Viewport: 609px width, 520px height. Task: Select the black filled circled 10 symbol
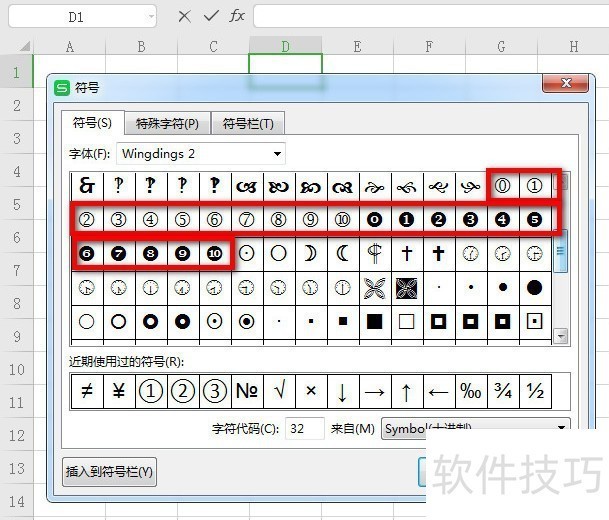point(214,254)
